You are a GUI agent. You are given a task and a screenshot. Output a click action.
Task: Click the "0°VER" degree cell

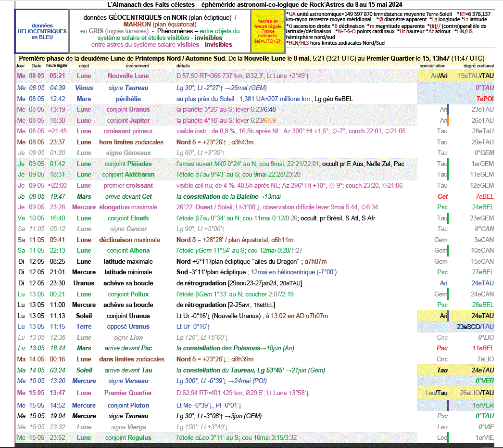(x=485, y=381)
